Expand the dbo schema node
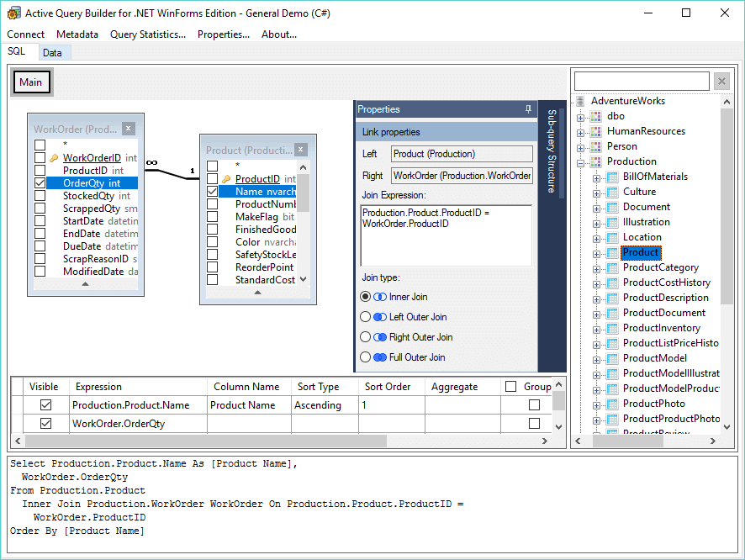The width and height of the screenshot is (745, 560). [x=580, y=118]
